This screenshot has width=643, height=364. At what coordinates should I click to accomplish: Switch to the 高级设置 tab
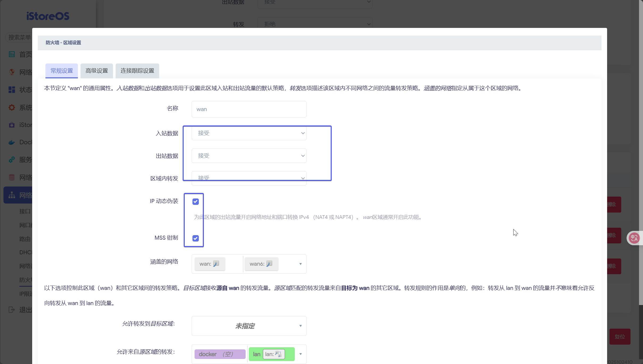point(97,71)
